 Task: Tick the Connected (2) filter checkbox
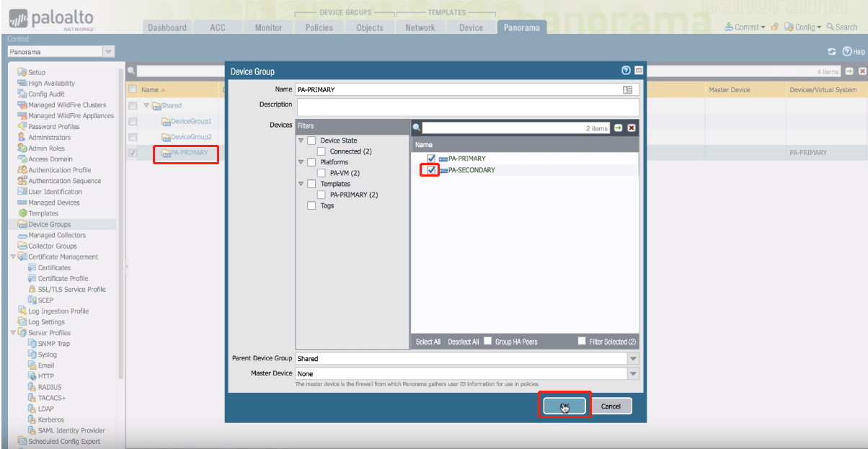(x=322, y=151)
